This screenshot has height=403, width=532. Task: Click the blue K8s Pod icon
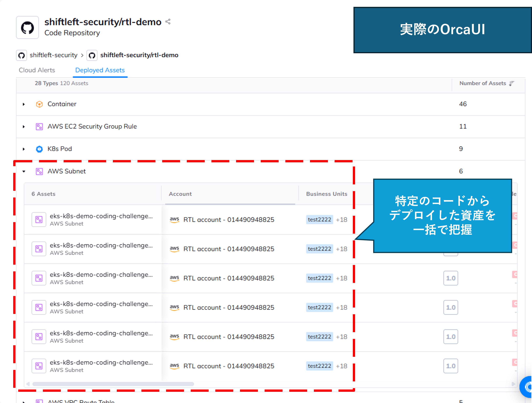click(x=39, y=149)
